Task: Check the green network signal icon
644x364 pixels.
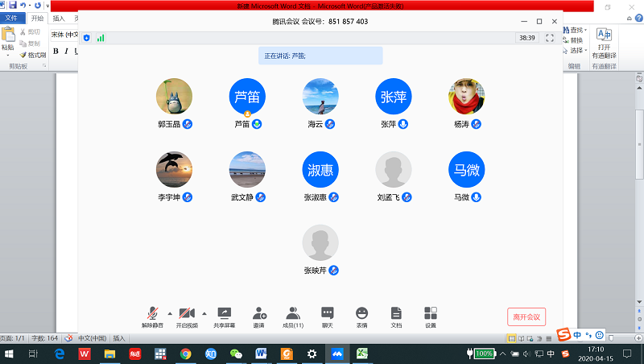Action: point(101,38)
